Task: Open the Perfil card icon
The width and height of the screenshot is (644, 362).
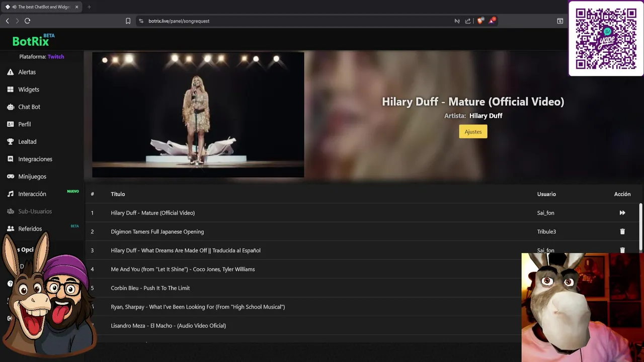Action: [x=10, y=124]
